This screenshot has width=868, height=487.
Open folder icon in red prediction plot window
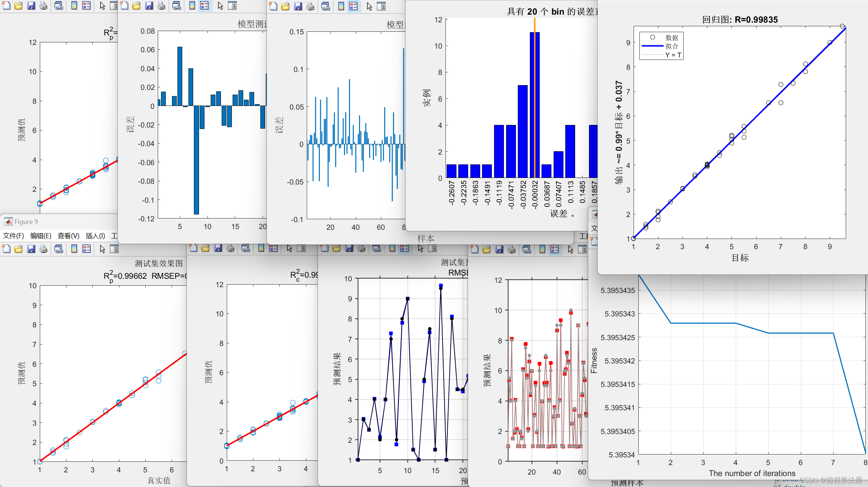coord(486,249)
